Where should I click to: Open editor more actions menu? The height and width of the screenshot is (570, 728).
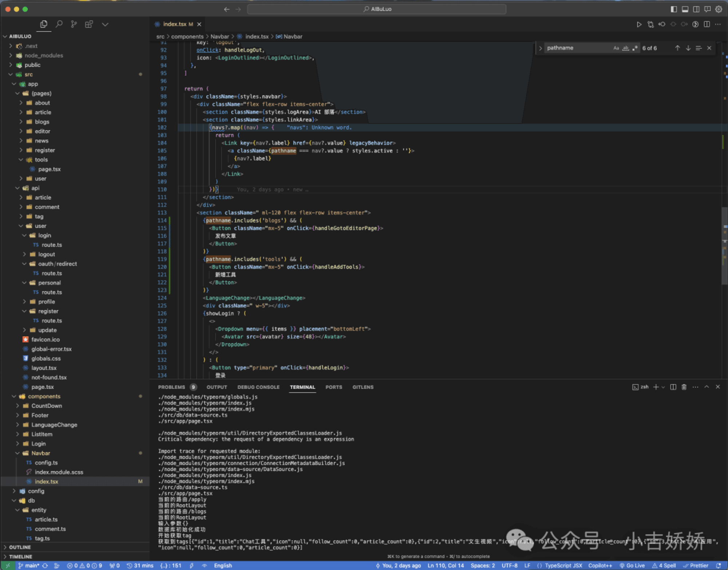coord(718,24)
